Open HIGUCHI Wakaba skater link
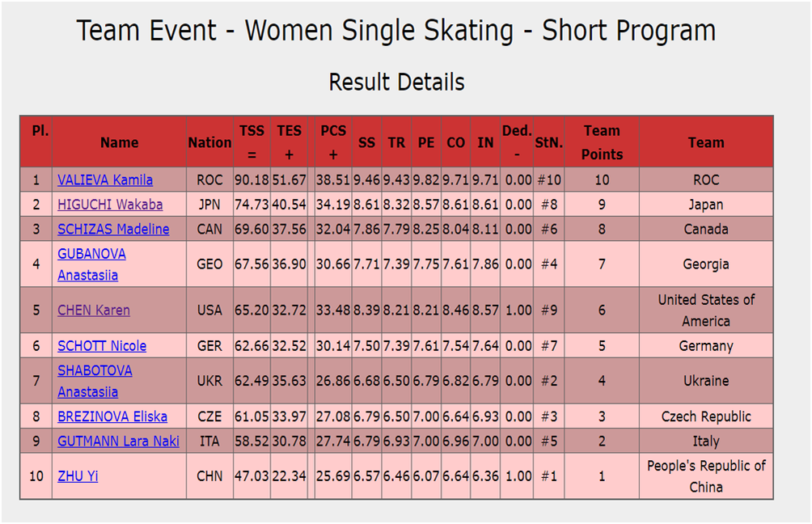The height and width of the screenshot is (524, 812). 110,205
